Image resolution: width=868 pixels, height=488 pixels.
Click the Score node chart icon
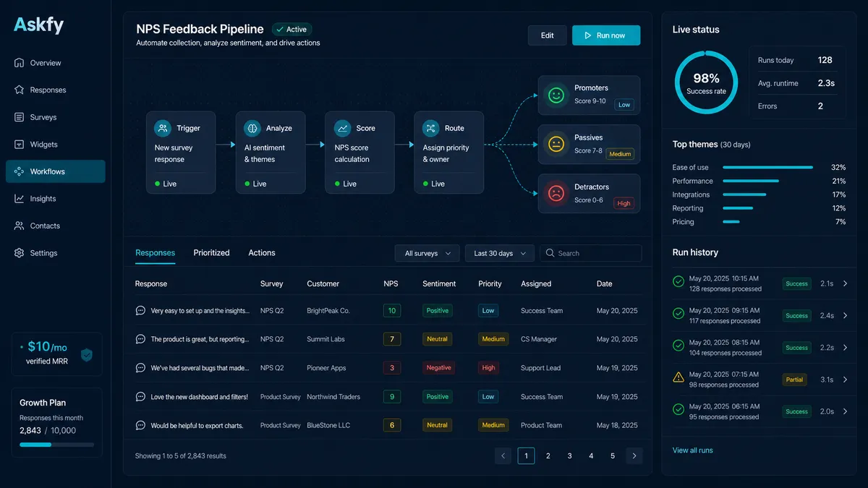pyautogui.click(x=343, y=128)
